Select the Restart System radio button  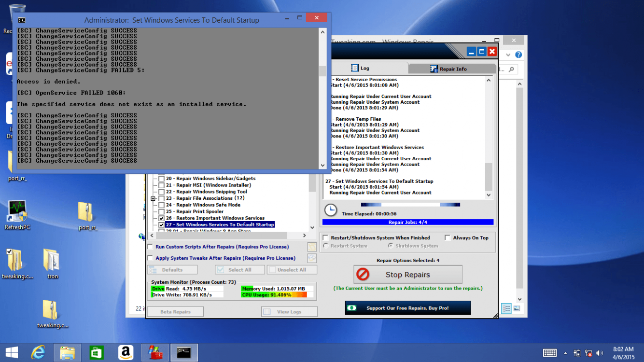(x=326, y=246)
